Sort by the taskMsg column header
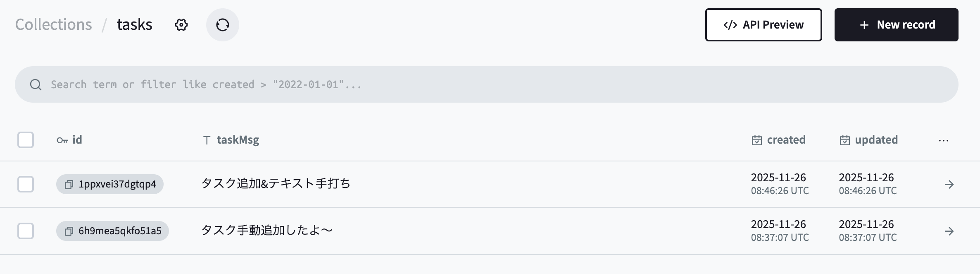This screenshot has width=980, height=274. [x=231, y=140]
